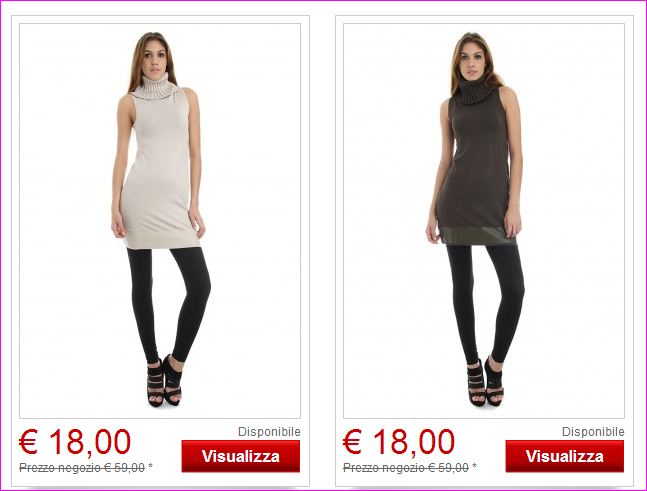The width and height of the screenshot is (647, 491).
Task: Click the asterisk after right Prezzo negozio
Action: coord(475,466)
